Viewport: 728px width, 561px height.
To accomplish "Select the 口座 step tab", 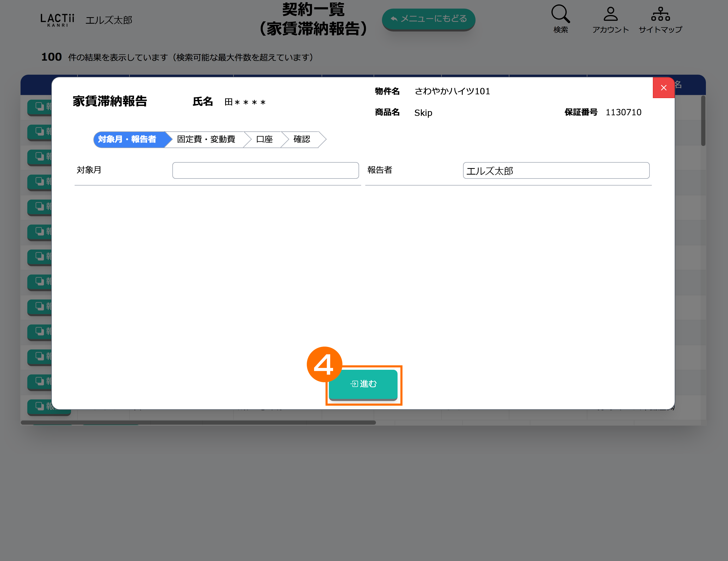I will (264, 139).
